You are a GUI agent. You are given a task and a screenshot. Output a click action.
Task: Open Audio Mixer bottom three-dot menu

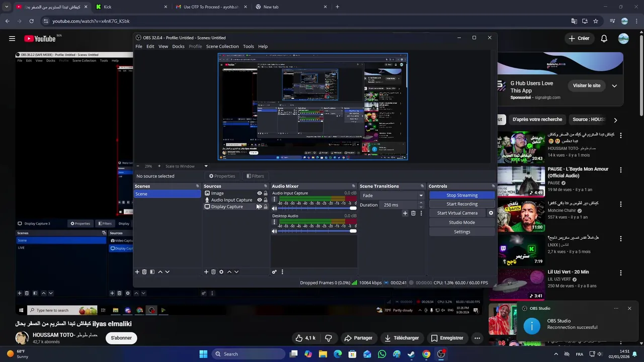[282, 272]
